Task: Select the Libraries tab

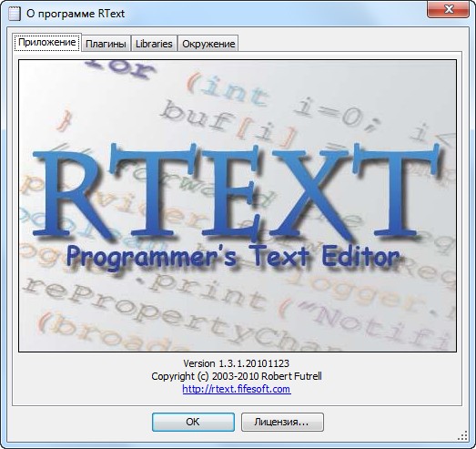Action: pyautogui.click(x=154, y=44)
